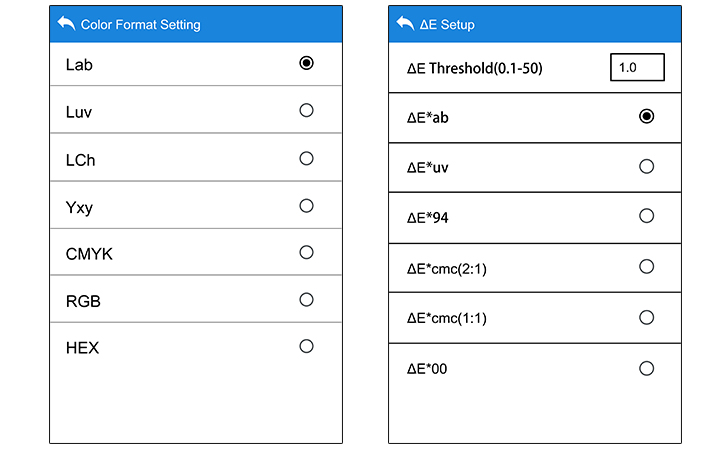Select the HEX color format radio
The image size is (726, 450).
point(306,346)
